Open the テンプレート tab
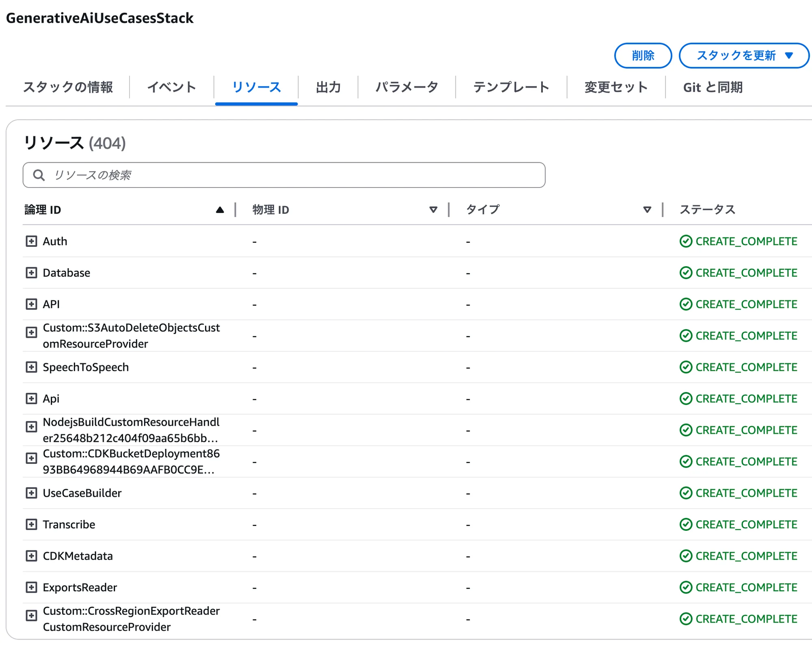 511,87
